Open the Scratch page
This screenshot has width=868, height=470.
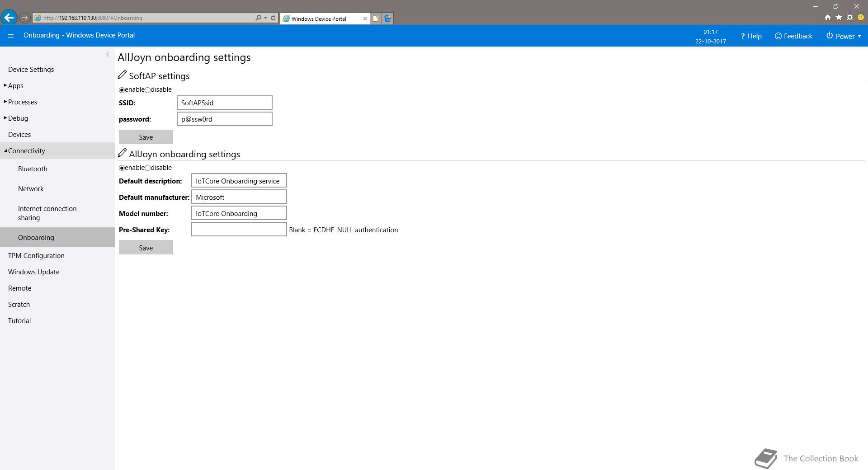(x=19, y=304)
